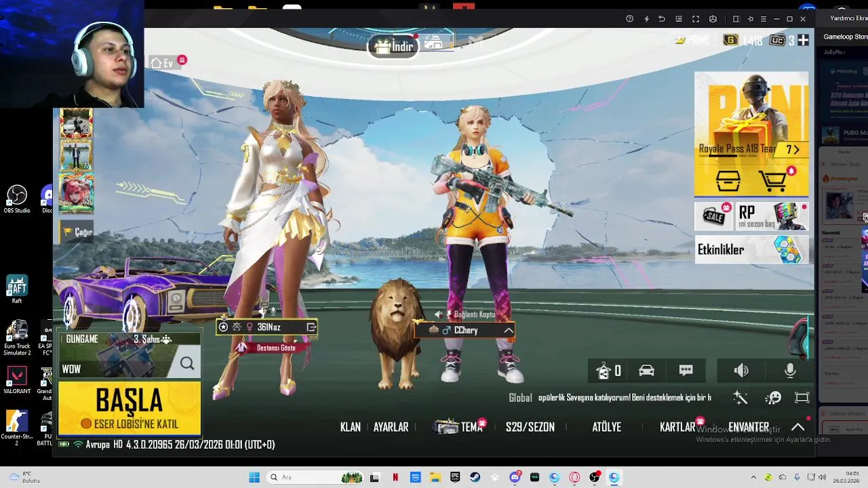
Task: Click the lobby screen frame icon
Action: coord(802,398)
